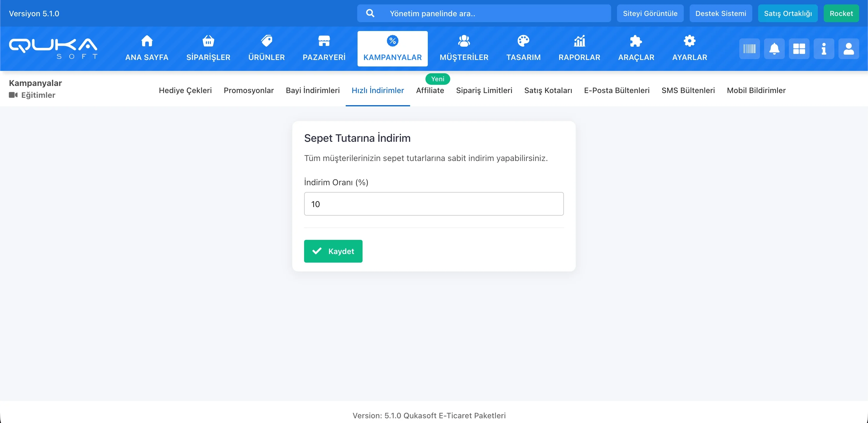The image size is (868, 423).
Task: Open Sipariş Limitleri tab
Action: [484, 90]
